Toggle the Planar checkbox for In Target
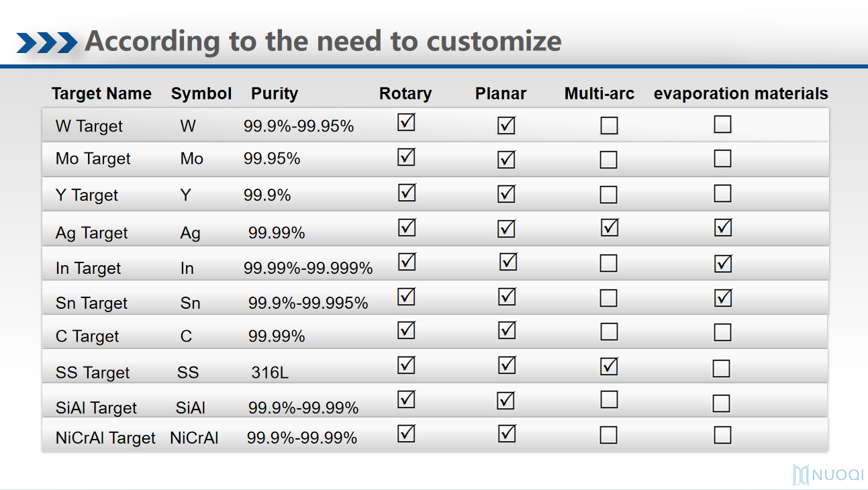The image size is (868, 490). pyautogui.click(x=508, y=262)
